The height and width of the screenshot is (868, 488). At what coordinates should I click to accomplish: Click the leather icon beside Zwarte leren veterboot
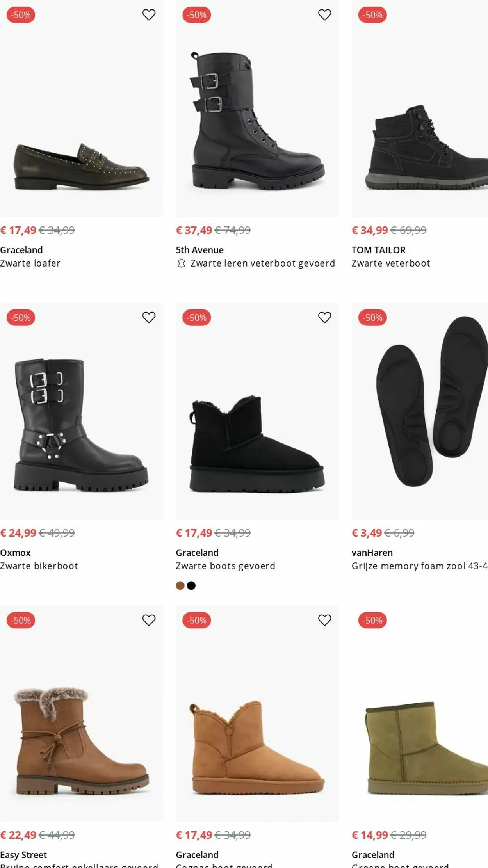point(181,263)
